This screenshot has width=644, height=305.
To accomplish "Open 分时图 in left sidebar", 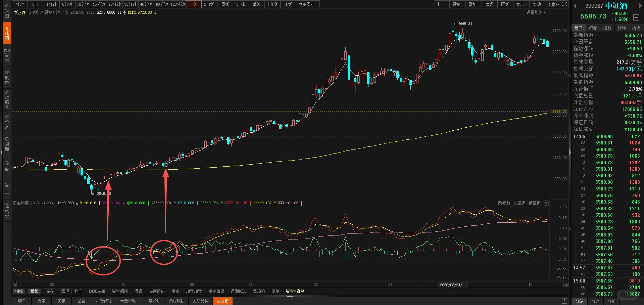I will click(x=7, y=11).
